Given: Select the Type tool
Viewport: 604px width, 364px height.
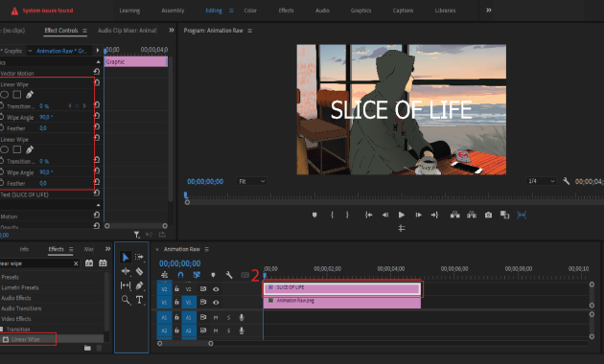Looking at the screenshot, I should 139,300.
